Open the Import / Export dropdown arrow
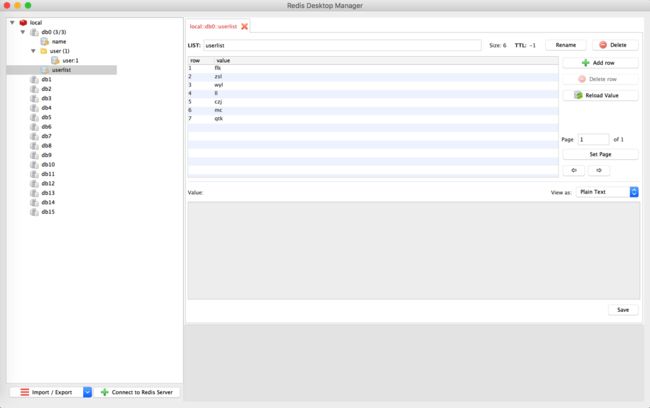The width and height of the screenshot is (650, 408). pyautogui.click(x=87, y=392)
